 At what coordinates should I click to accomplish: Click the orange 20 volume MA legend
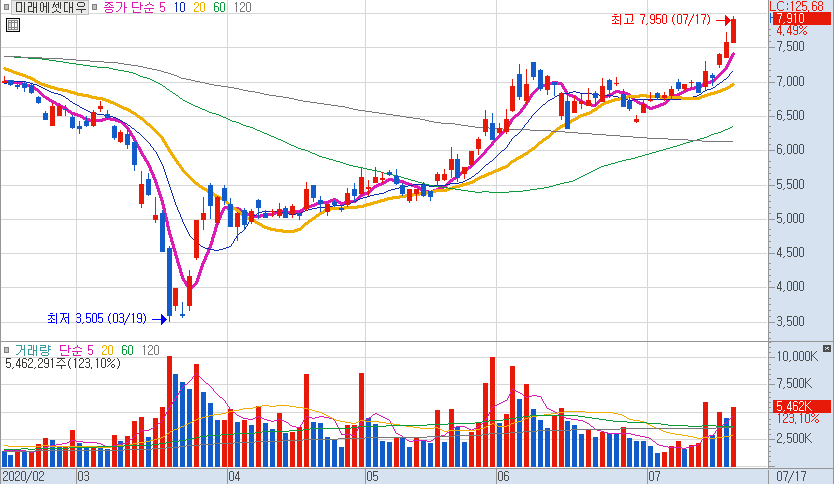107,350
